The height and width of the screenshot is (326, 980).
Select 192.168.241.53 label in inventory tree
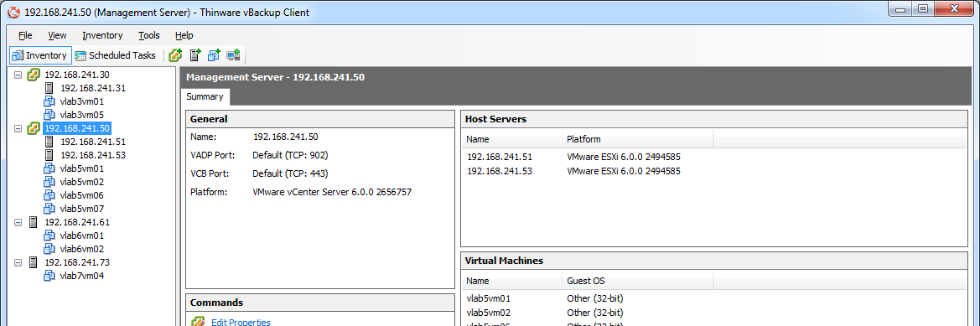click(93, 155)
